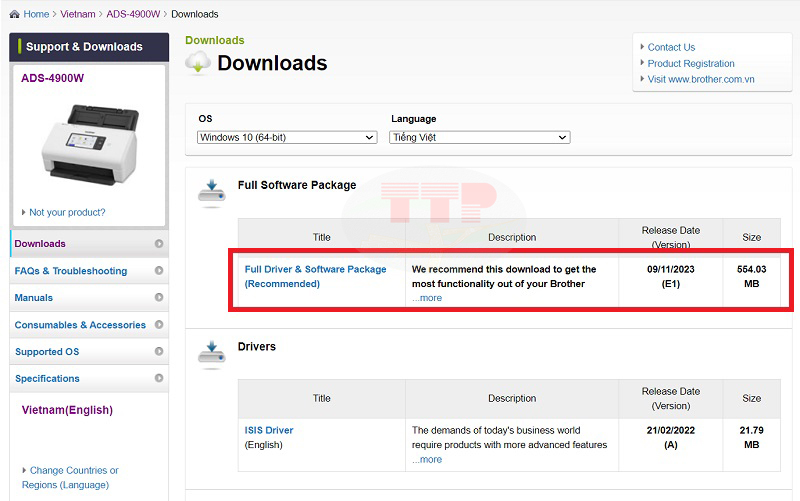This screenshot has width=800, height=501.
Task: Click the Drivers section download icon
Action: 211,352
